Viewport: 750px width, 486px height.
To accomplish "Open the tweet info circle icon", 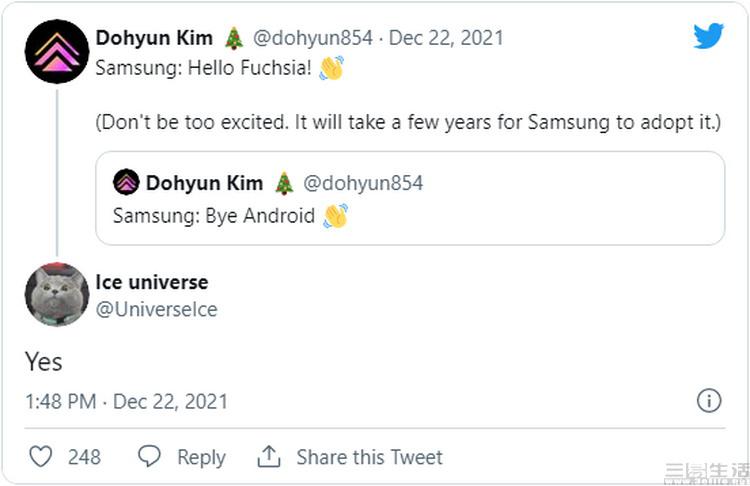I will pos(708,401).
